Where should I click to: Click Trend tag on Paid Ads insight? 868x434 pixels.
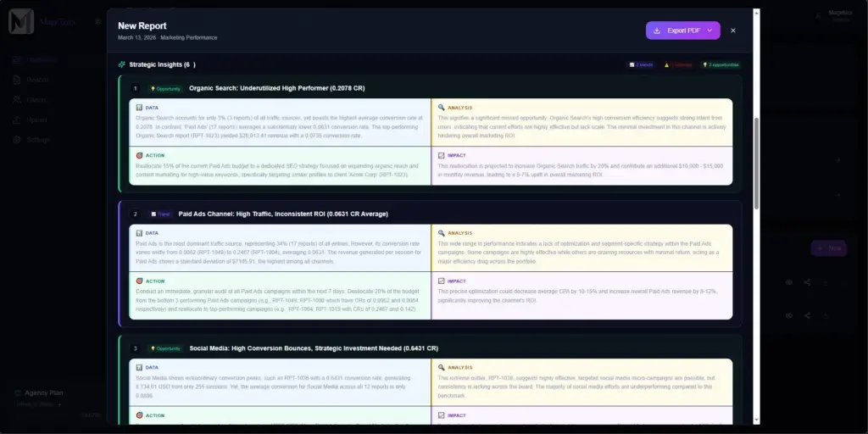(160, 214)
